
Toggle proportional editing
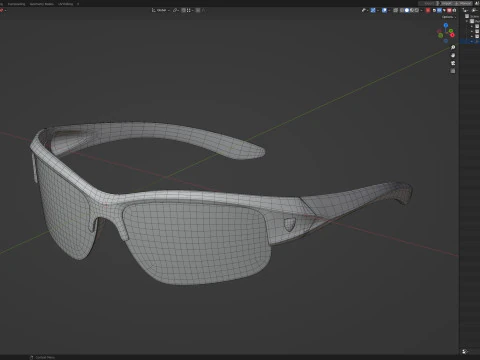tap(198, 10)
